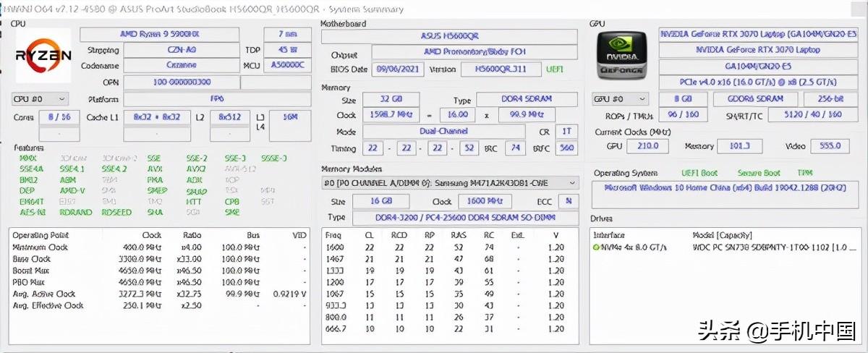Click the 99.9 MHz reference clock field
Screen dimensions: 868x353
coord(527,115)
